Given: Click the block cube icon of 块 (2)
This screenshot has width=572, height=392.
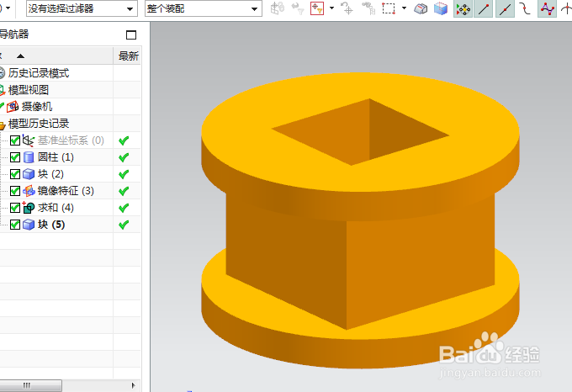Looking at the screenshot, I should (x=29, y=174).
